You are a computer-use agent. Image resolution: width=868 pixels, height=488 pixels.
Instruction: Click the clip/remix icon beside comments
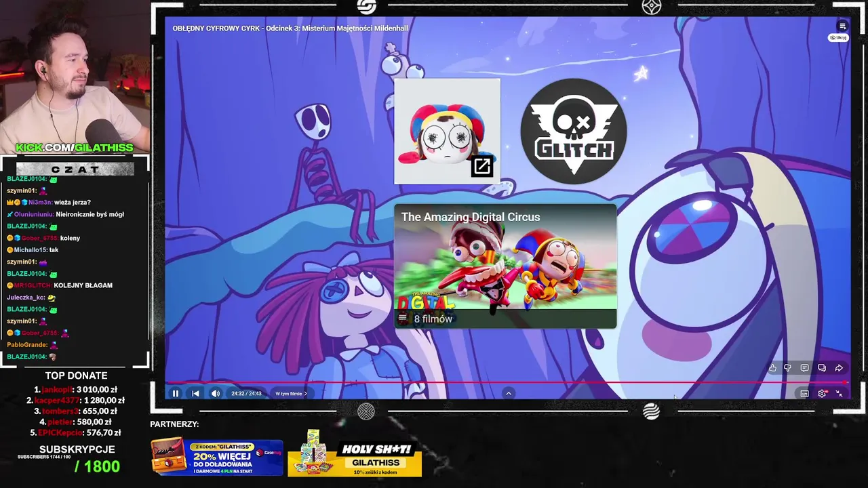[x=822, y=368]
